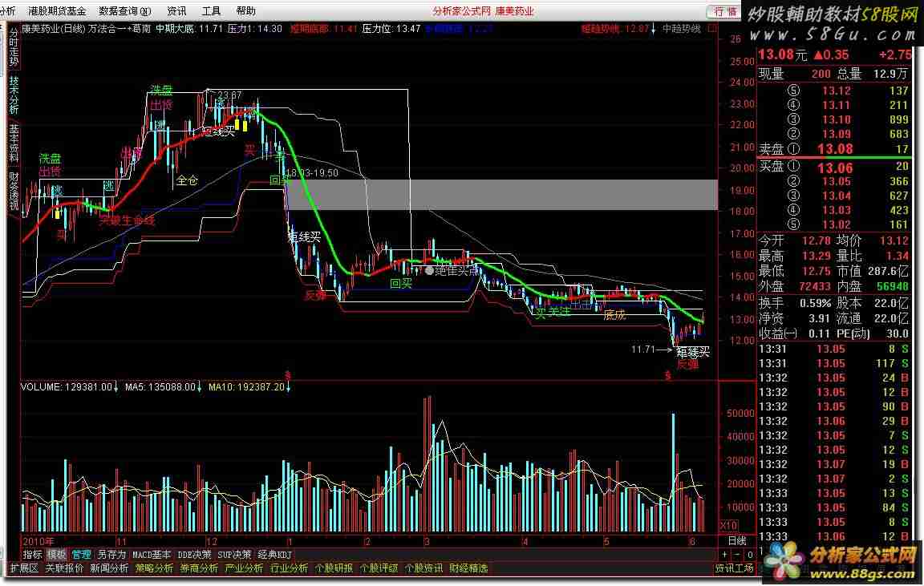924x586 pixels.
Task: Expand the VOLUME indicator arrow
Action: [x=115, y=387]
